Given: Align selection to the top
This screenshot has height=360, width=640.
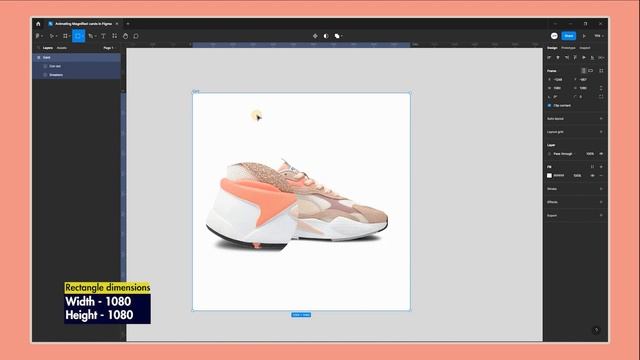Looking at the screenshot, I should (x=575, y=58).
